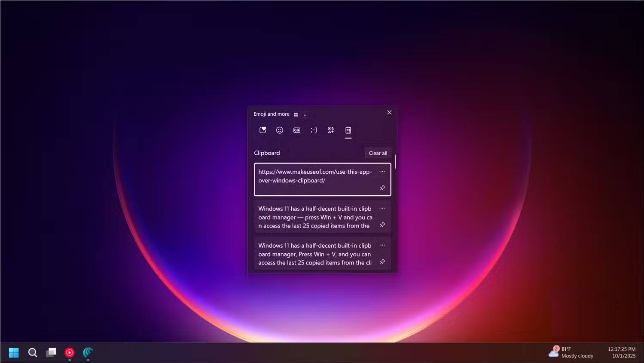Pin the 'manager, Press Win + V' entry

[x=382, y=262]
